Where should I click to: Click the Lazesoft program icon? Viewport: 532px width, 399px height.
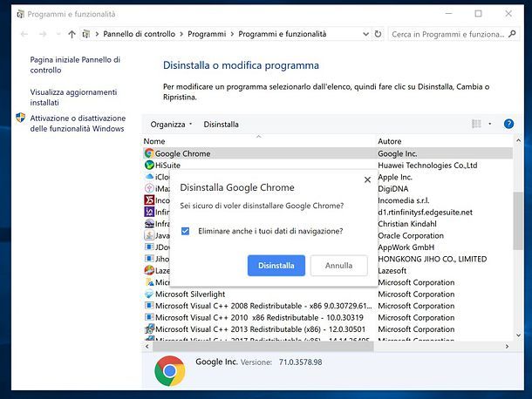tap(149, 271)
